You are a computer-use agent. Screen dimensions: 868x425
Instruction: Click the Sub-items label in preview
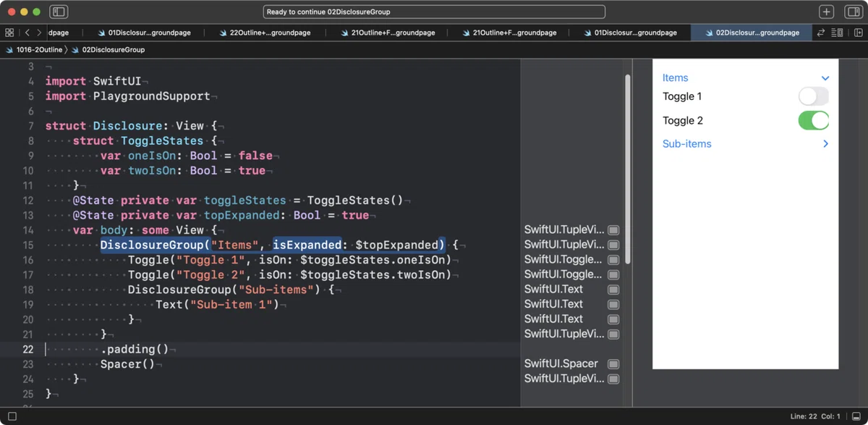click(687, 144)
